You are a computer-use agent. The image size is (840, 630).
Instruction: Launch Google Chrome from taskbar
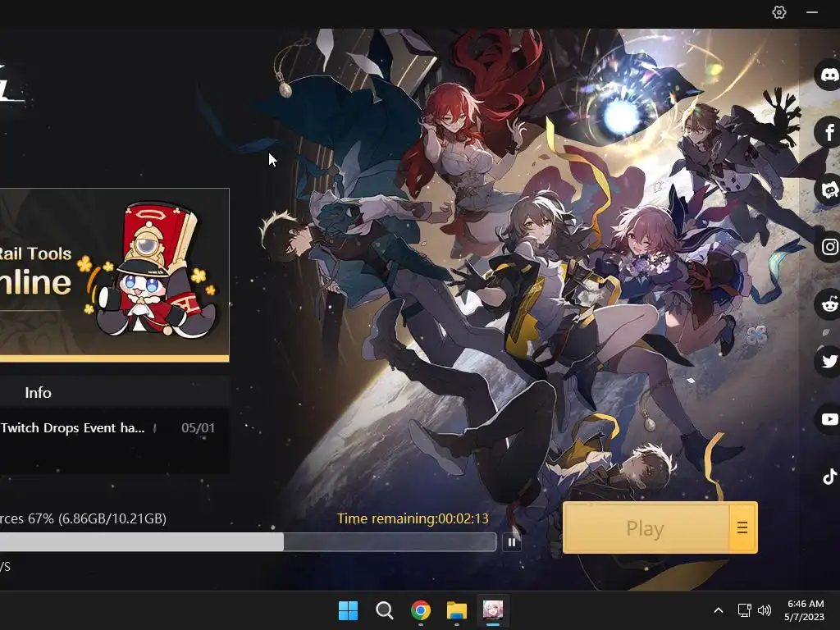point(421,610)
